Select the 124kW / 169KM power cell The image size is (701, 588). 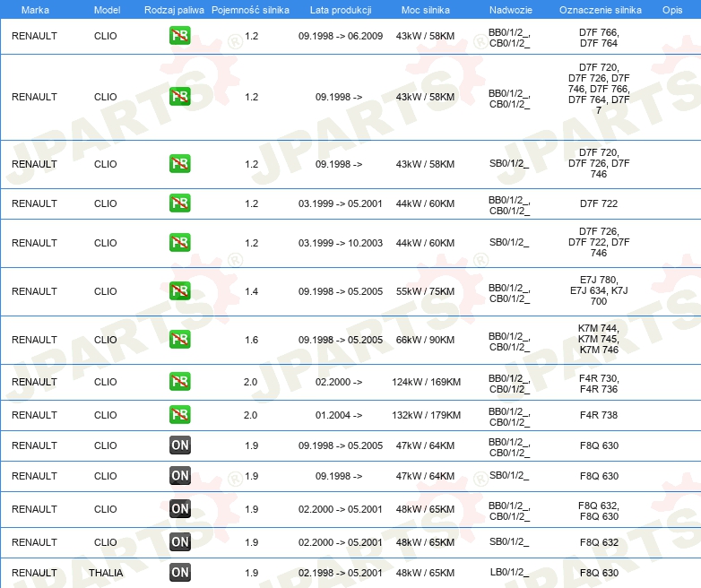(x=426, y=382)
